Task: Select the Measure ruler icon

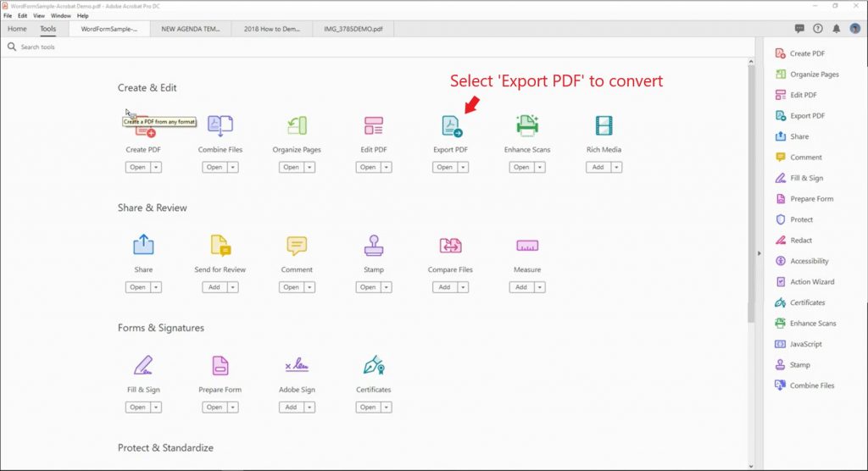Action: 527,245
